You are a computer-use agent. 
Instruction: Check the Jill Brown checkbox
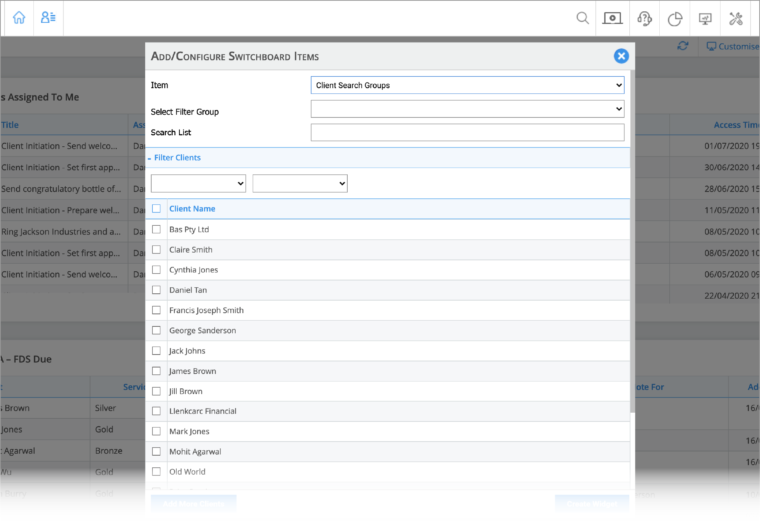tap(156, 391)
